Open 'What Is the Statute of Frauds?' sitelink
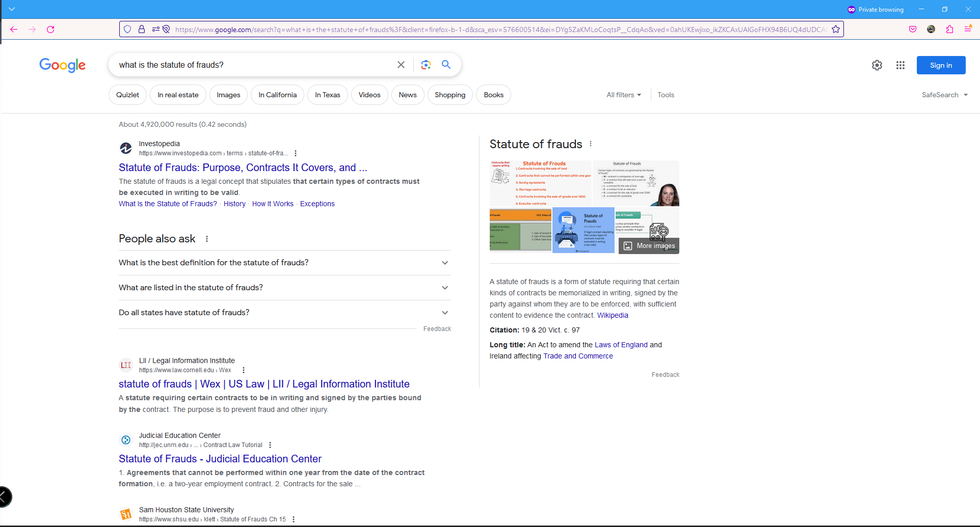The image size is (980, 527). coord(168,204)
